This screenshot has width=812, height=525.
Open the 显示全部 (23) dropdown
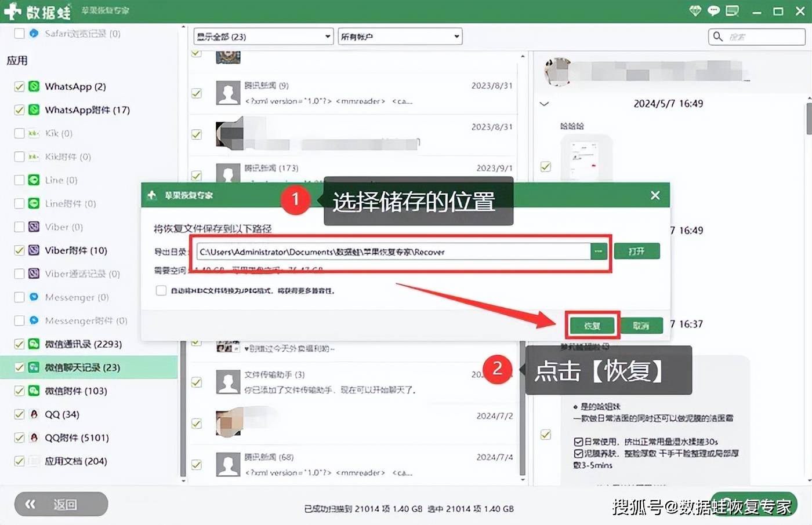263,37
